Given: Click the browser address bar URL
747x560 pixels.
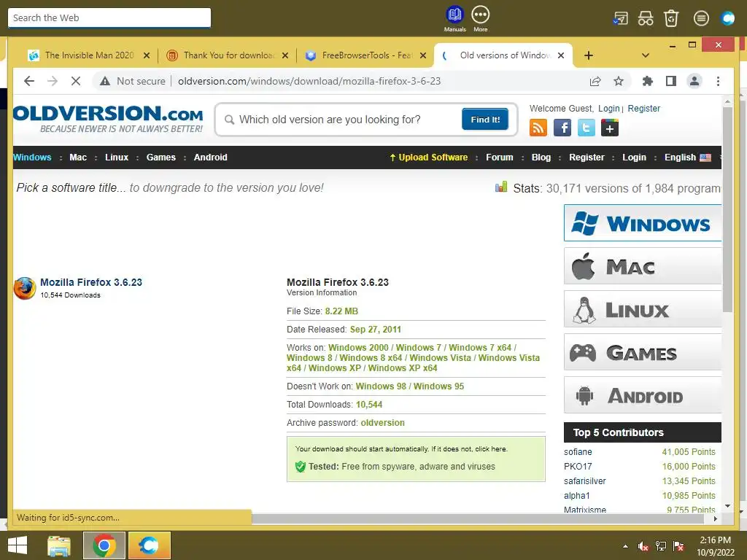Looking at the screenshot, I should (309, 81).
